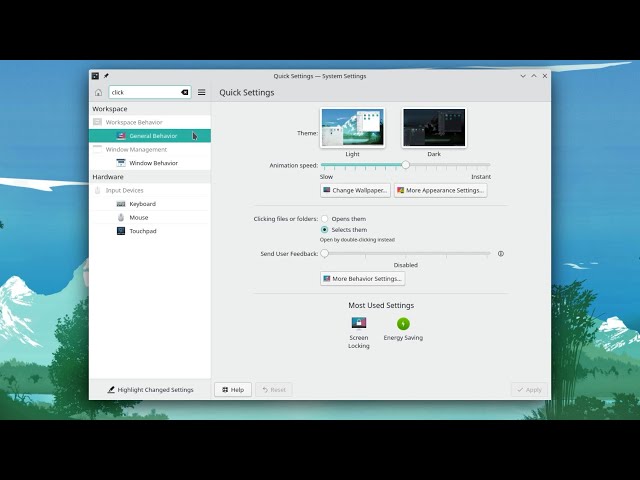Clear the search field text
The image size is (640, 480).
184,92
